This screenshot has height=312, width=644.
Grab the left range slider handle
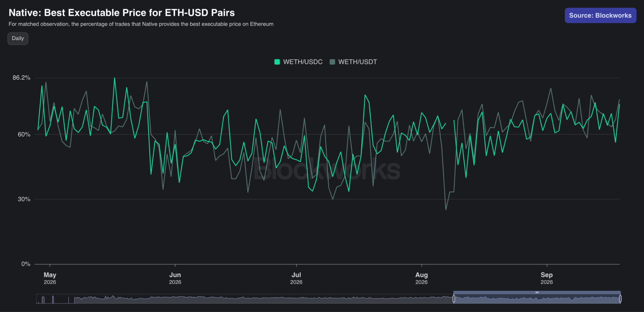pos(454,299)
